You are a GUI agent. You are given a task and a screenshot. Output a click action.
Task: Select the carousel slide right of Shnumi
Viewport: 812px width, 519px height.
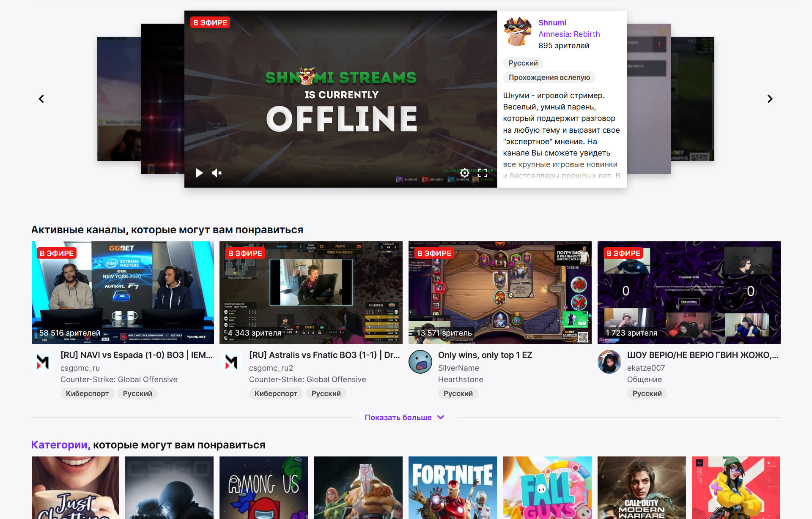(649, 99)
